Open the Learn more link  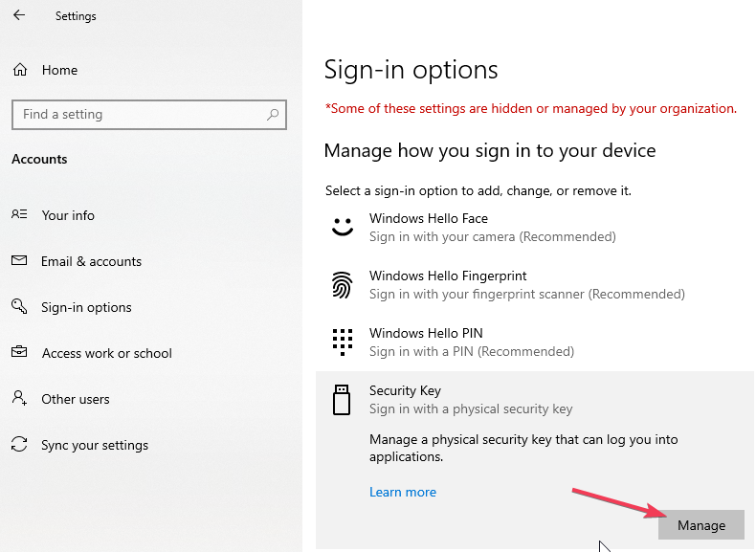[403, 492]
